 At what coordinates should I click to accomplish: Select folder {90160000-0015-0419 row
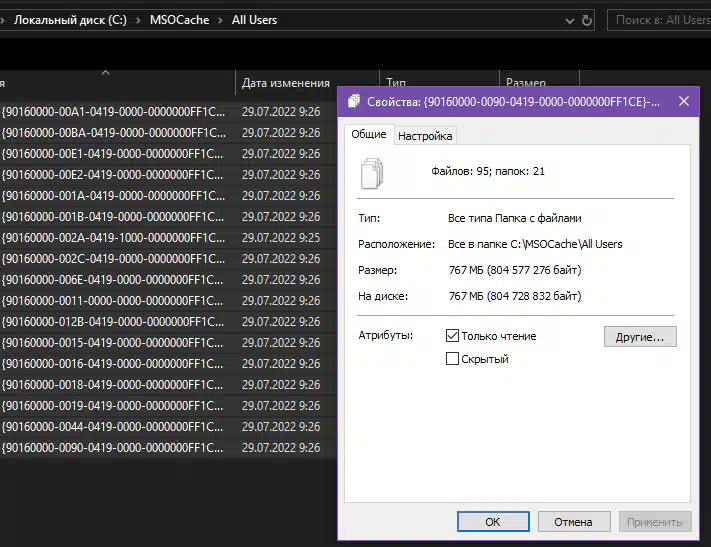coord(168,342)
